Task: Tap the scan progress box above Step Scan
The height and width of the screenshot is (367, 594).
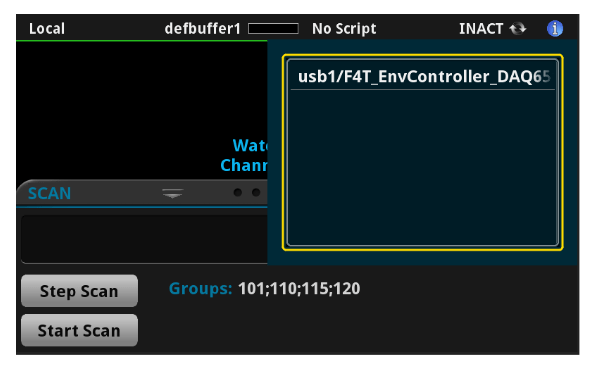Action: (x=144, y=239)
